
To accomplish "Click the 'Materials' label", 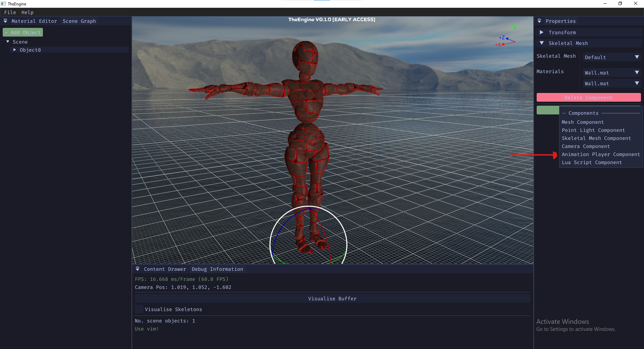I will click(x=550, y=71).
